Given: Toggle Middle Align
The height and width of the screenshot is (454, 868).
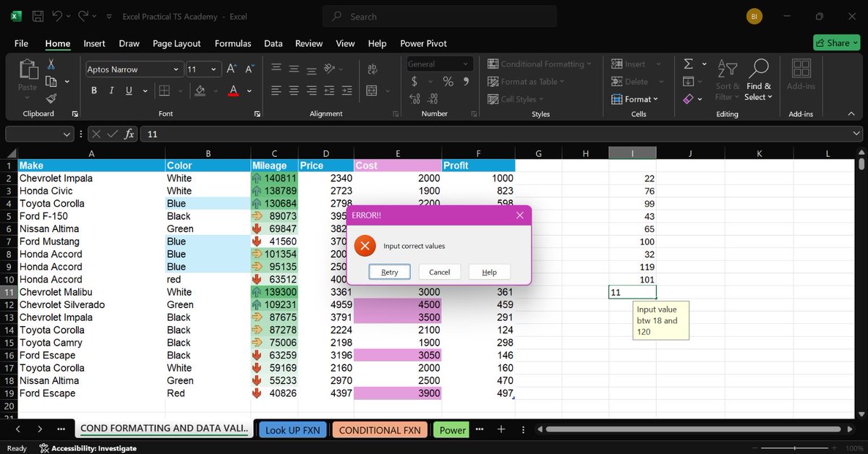Looking at the screenshot, I should [x=294, y=68].
